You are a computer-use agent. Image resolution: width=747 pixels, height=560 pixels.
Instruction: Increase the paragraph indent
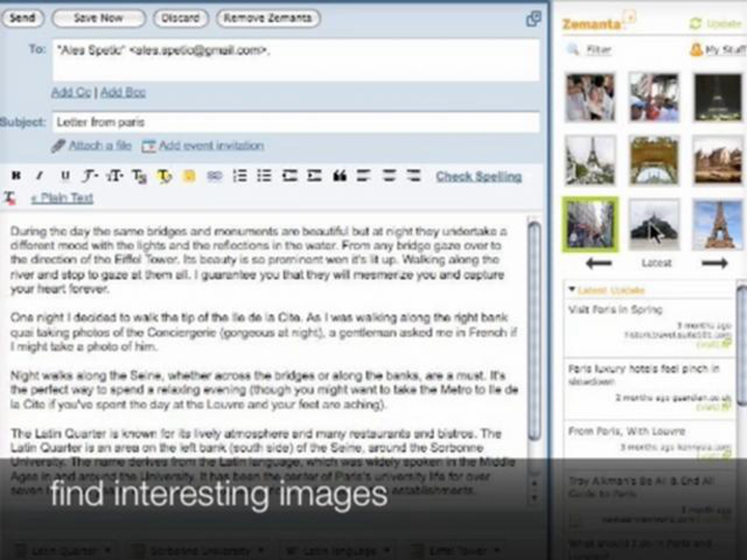point(314,176)
